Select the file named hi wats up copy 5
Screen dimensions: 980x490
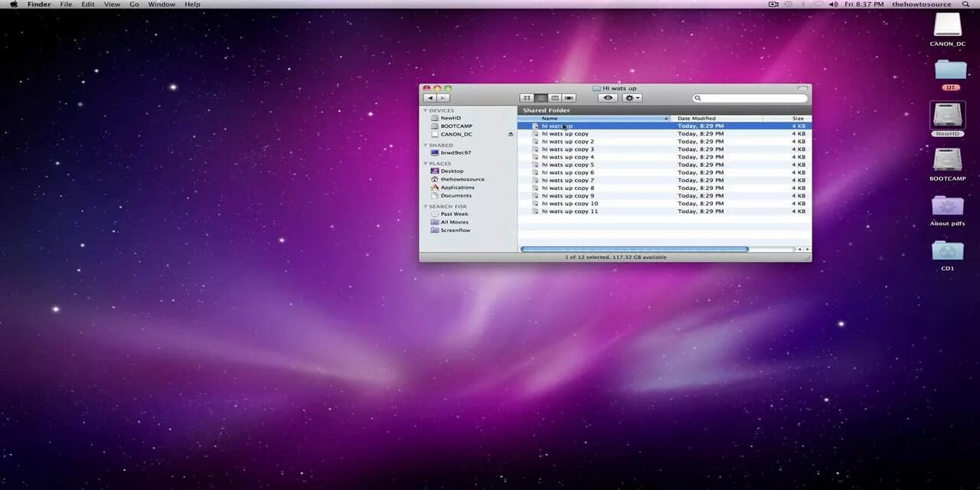[x=567, y=165]
